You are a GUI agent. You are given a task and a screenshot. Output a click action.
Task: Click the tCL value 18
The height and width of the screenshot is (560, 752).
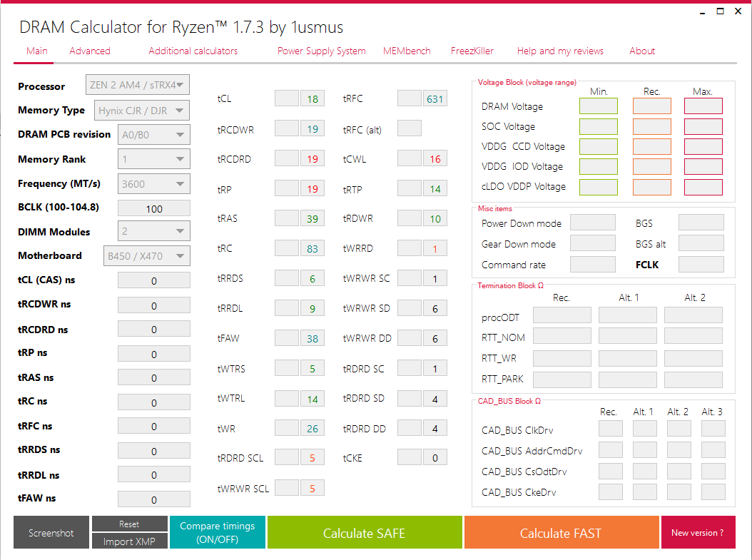[x=313, y=98]
